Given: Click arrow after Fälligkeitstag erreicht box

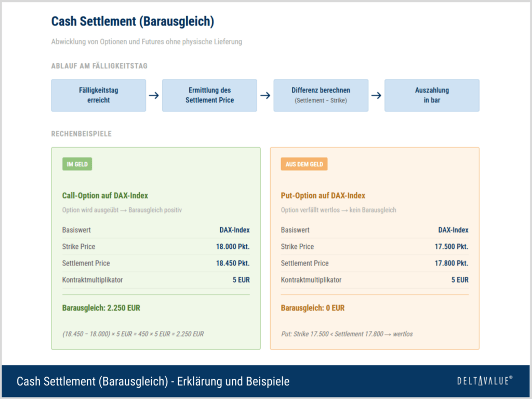Looking at the screenshot, I should point(154,96).
